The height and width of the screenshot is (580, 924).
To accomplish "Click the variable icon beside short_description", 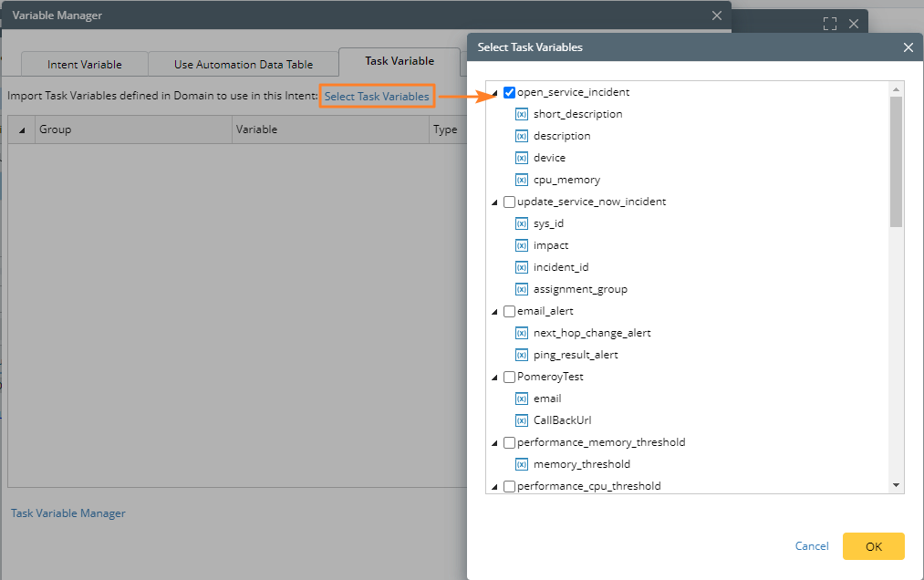I will [522, 114].
